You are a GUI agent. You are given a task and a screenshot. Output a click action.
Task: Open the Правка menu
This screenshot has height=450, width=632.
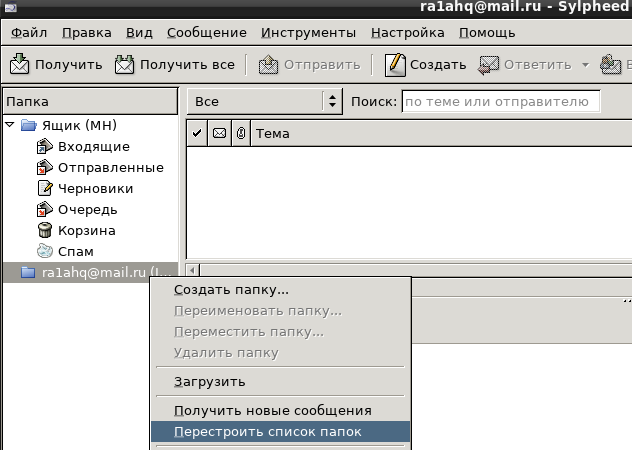pos(87,33)
